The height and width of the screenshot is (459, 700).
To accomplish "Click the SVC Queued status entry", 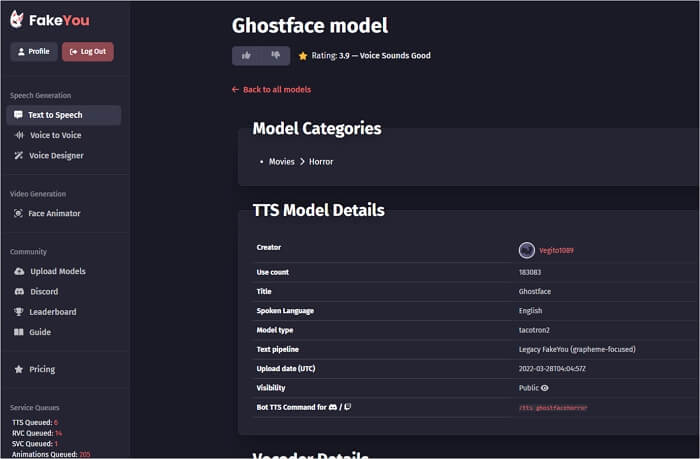I will coord(35,444).
